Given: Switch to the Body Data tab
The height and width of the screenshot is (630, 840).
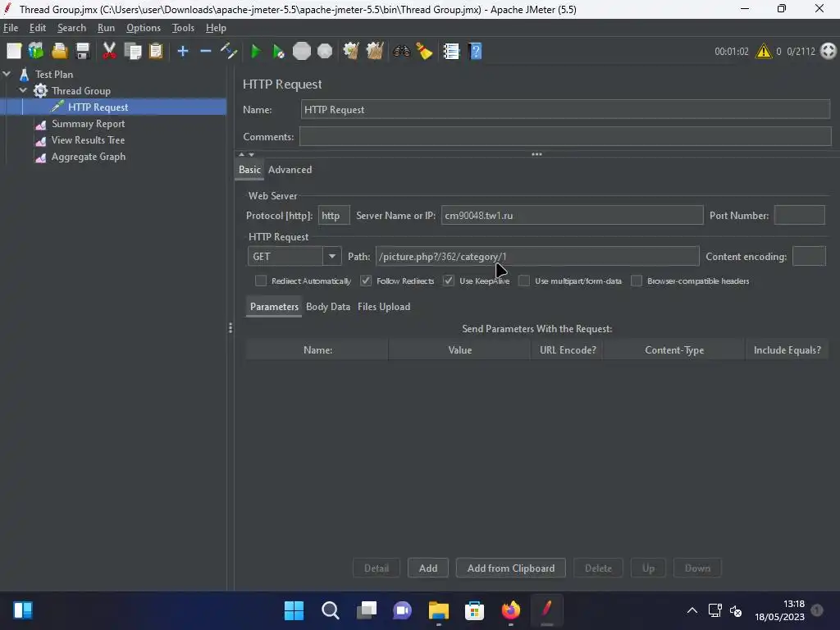Looking at the screenshot, I should click(328, 307).
